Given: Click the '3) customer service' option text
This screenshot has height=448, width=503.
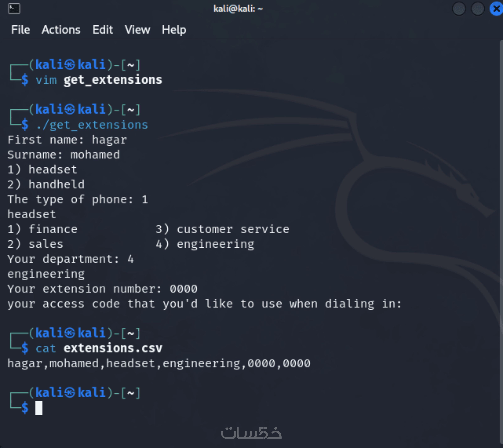Looking at the screenshot, I should (x=222, y=229).
